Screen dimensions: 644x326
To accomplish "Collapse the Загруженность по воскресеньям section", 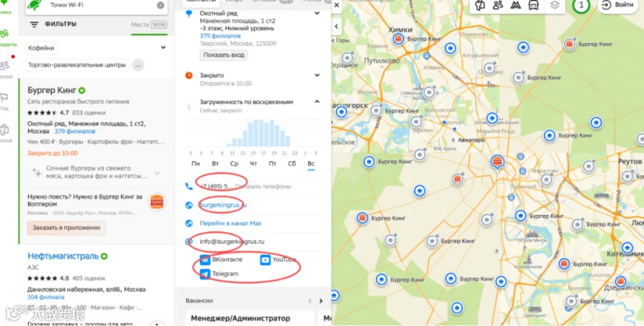I will (317, 102).
